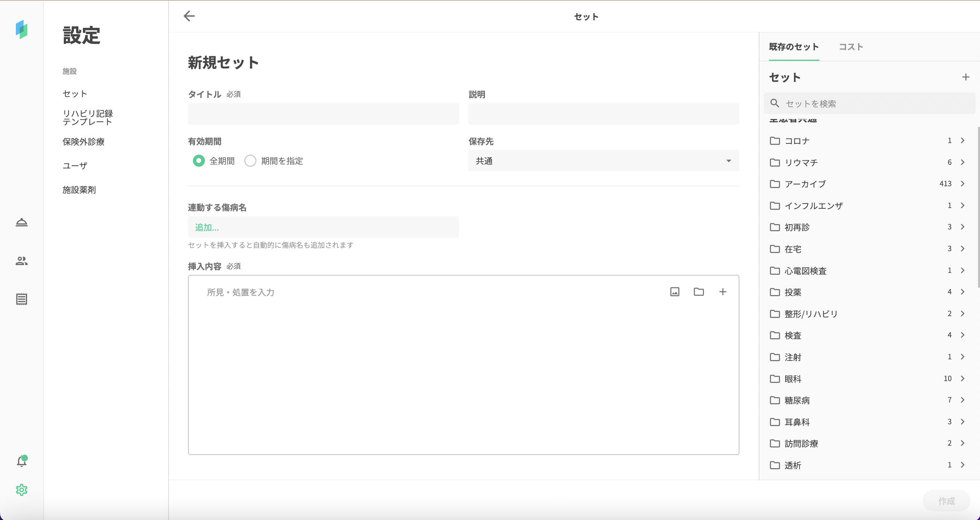Expand the 耳鼻科 folder chevron
The image size is (980, 520).
pos(962,422)
